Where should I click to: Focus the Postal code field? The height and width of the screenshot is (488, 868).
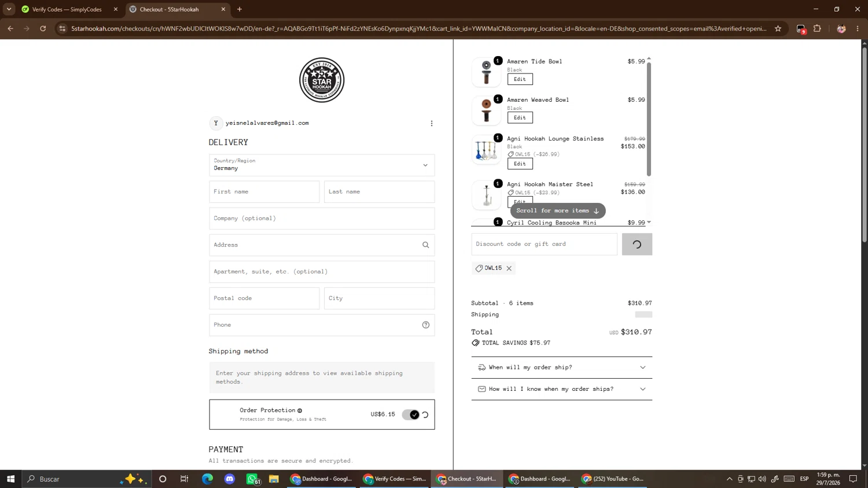264,298
